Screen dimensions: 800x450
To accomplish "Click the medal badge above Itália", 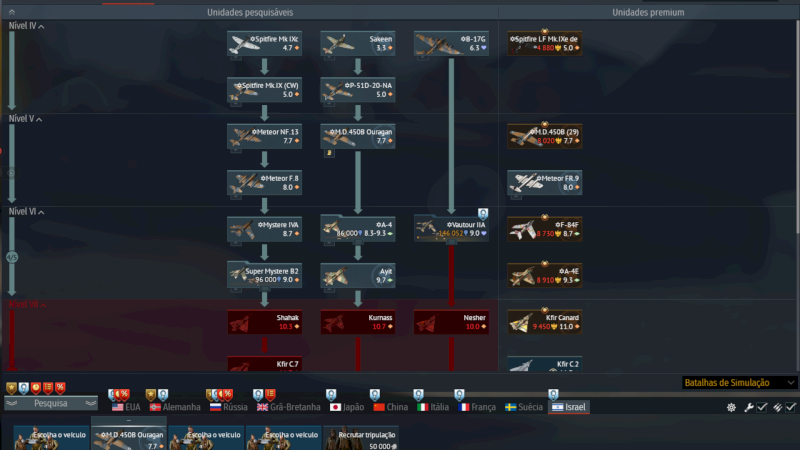I will click(418, 395).
